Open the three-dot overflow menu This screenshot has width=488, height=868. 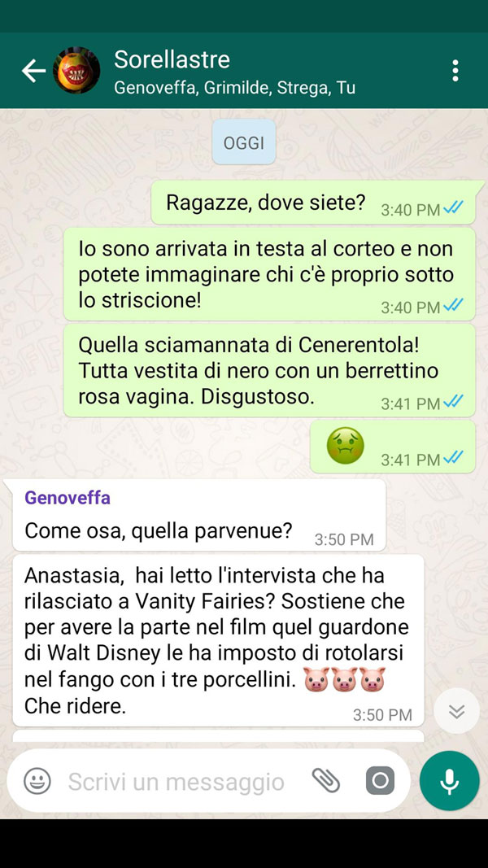[455, 71]
